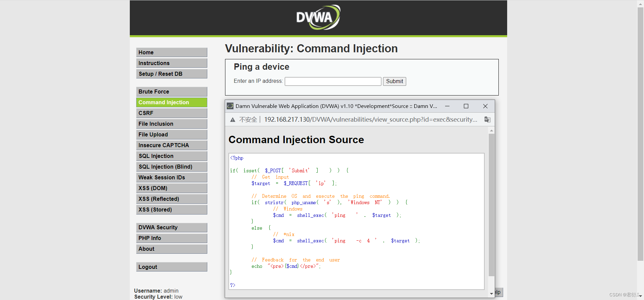Click the 'Vulnerability: Command Injection' heading
This screenshot has width=644, height=300.
tap(311, 49)
